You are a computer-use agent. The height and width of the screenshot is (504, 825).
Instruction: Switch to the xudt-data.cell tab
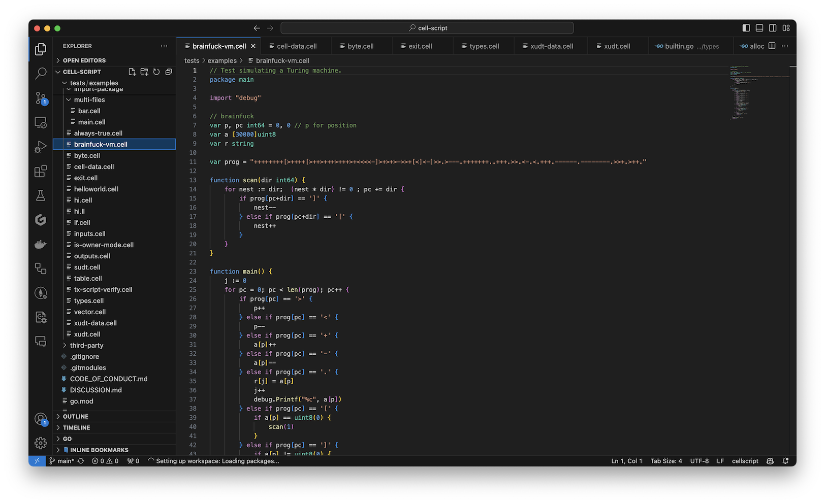click(x=551, y=46)
